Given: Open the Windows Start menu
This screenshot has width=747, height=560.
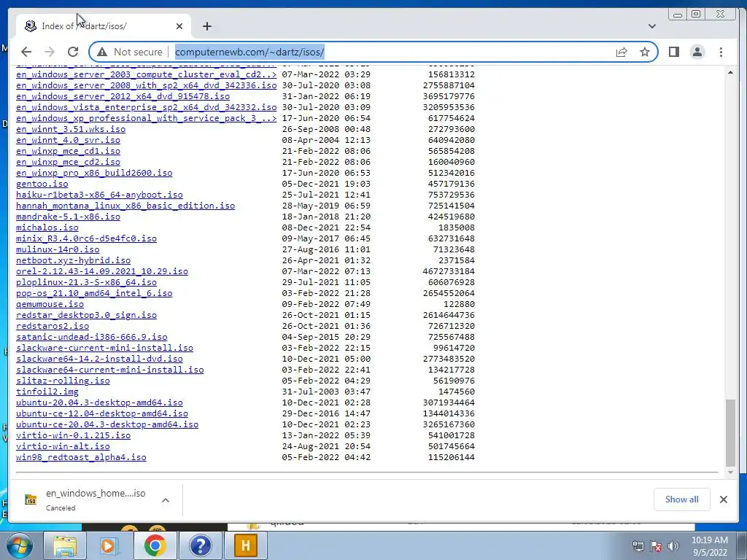Looking at the screenshot, I should tap(18, 545).
